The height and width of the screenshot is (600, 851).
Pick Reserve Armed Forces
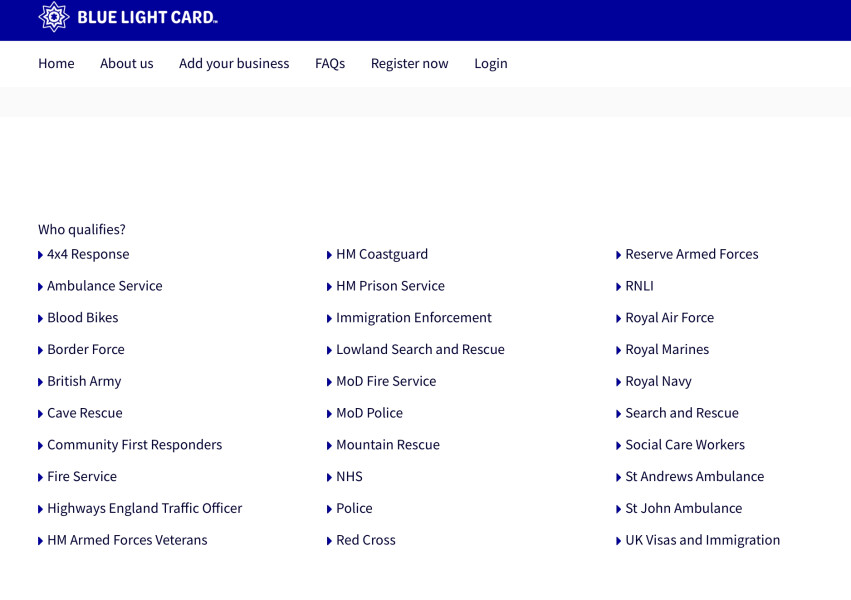coord(691,254)
